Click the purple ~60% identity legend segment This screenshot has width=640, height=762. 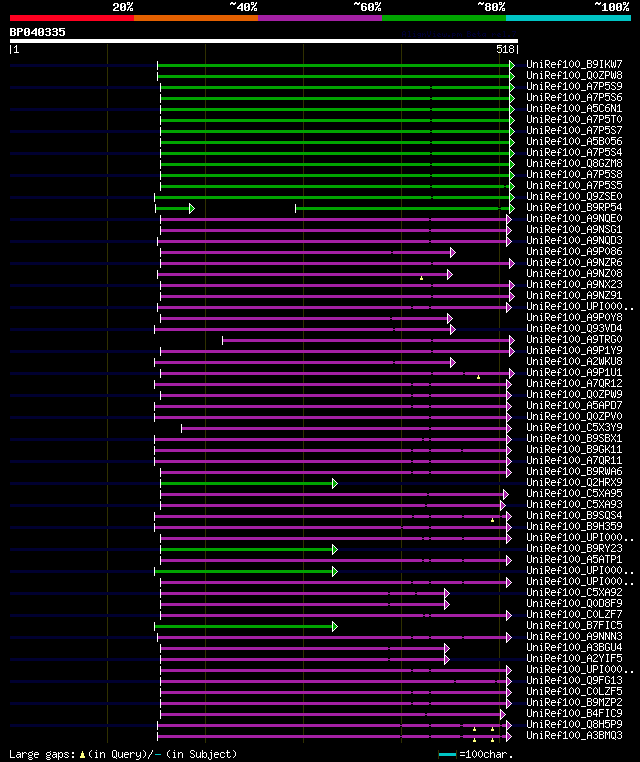(x=320, y=18)
